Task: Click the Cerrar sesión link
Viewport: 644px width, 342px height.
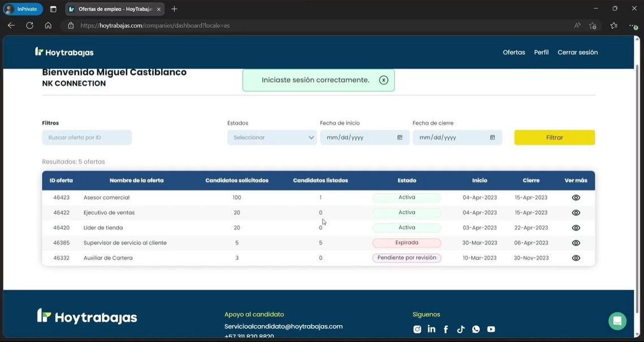Action: pos(577,53)
